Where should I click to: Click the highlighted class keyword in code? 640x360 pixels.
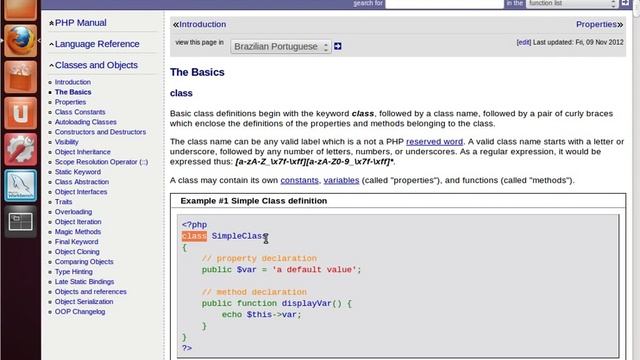coord(194,236)
